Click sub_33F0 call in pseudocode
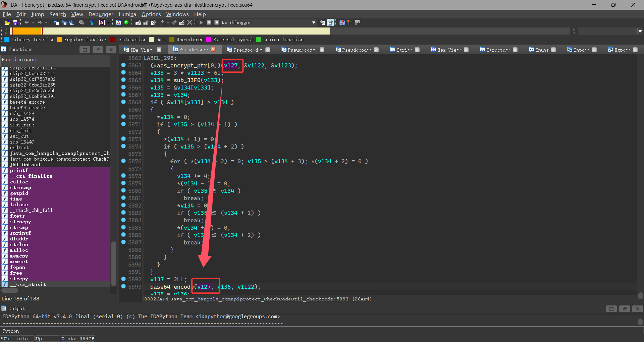The image size is (644, 342). tap(187, 80)
